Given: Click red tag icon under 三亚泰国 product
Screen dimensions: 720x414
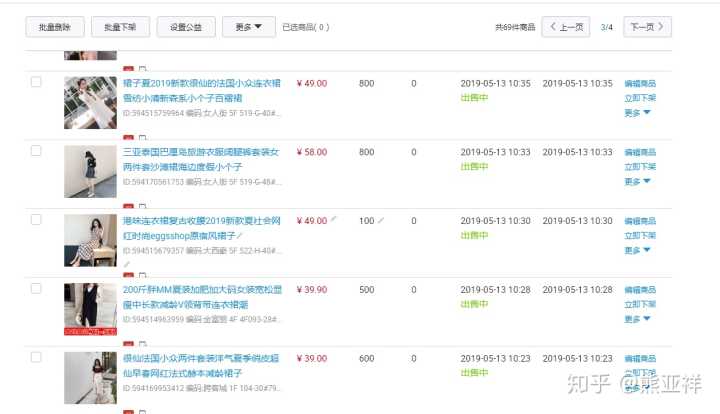Looking at the screenshot, I should pos(128,206).
